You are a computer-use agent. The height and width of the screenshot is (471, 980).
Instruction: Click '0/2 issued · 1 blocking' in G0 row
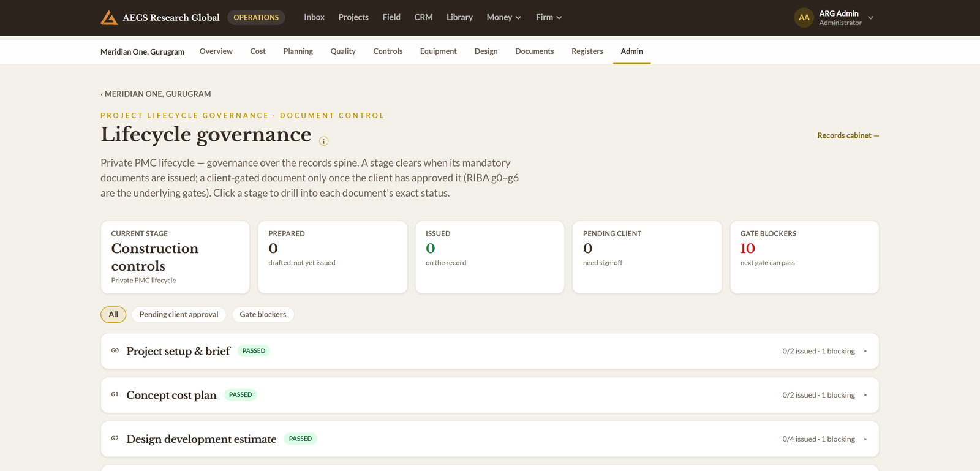tap(818, 351)
